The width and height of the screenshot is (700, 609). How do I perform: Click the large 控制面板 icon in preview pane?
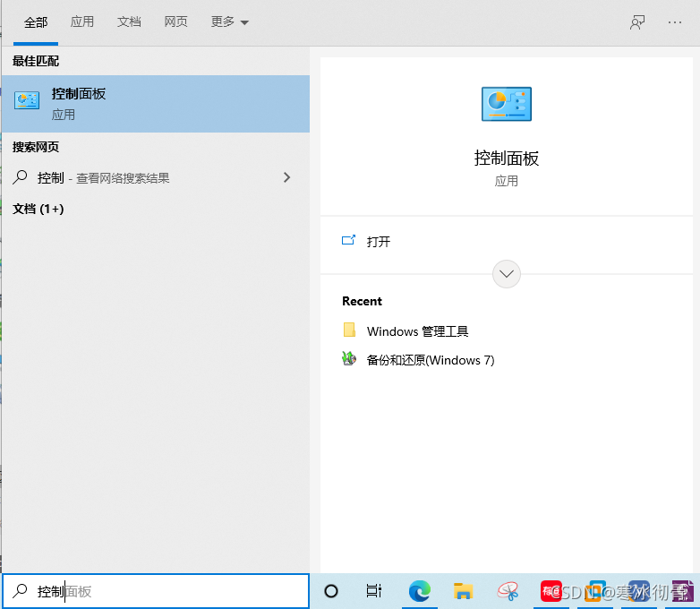click(507, 104)
